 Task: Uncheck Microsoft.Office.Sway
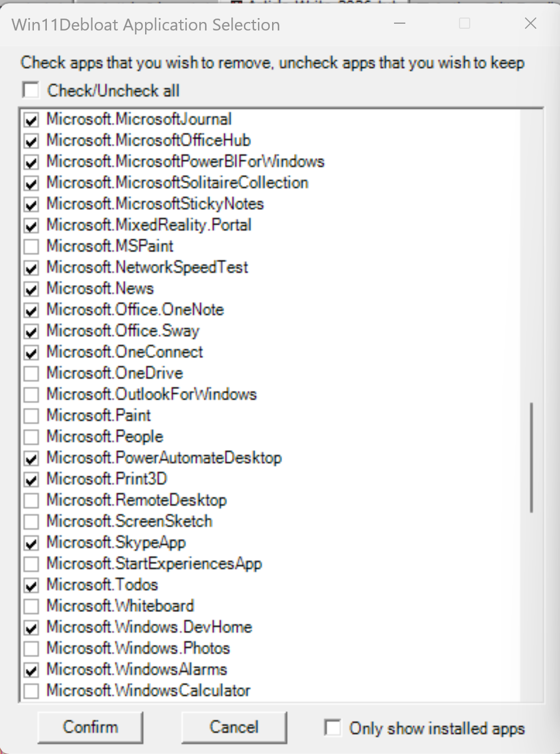tap(32, 332)
